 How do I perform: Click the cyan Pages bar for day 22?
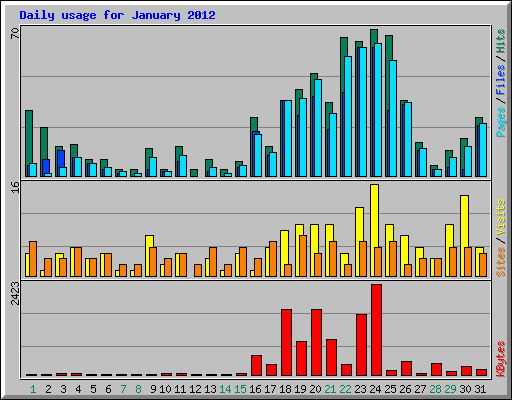click(x=348, y=116)
